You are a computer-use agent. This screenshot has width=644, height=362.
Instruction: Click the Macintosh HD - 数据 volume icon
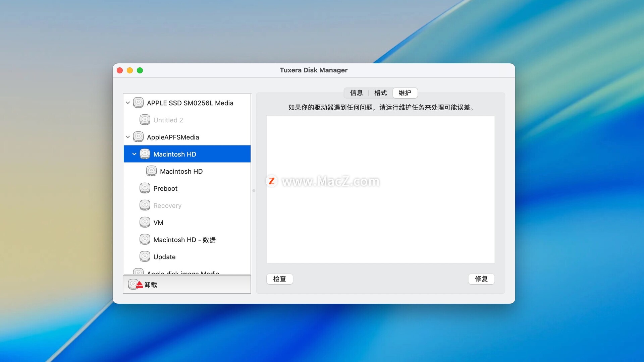[x=145, y=239]
